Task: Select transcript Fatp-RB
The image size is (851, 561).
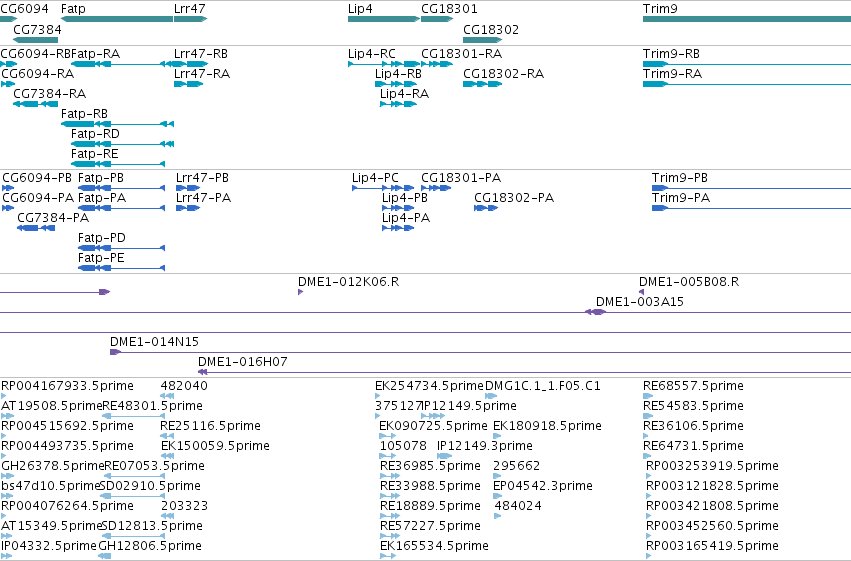Action: 84,114
